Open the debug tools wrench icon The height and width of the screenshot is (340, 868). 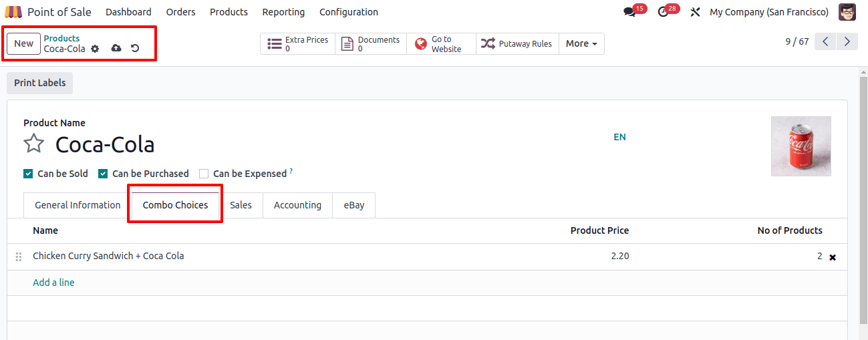(x=695, y=12)
